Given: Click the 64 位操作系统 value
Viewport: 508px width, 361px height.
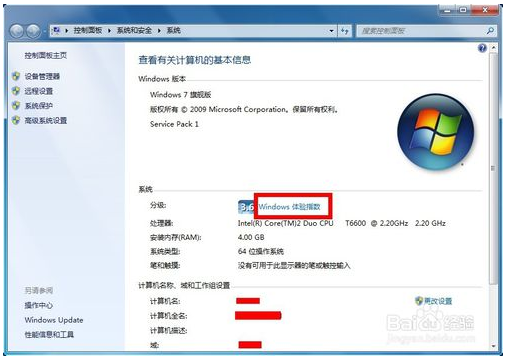Looking at the screenshot, I should point(261,251).
